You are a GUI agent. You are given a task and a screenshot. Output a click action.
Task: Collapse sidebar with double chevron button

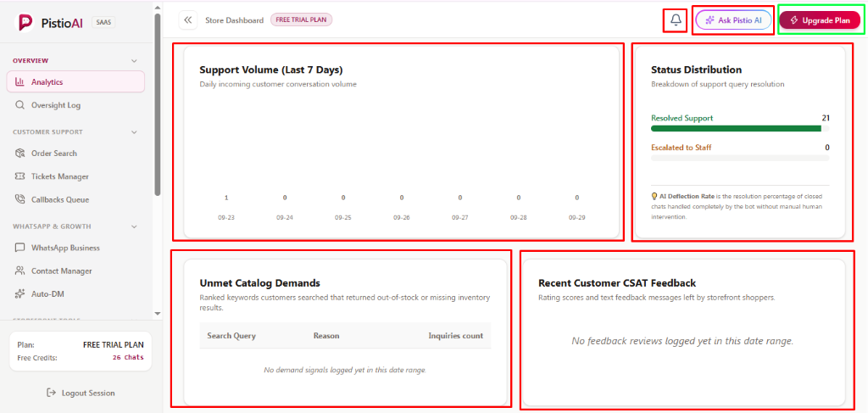click(187, 20)
